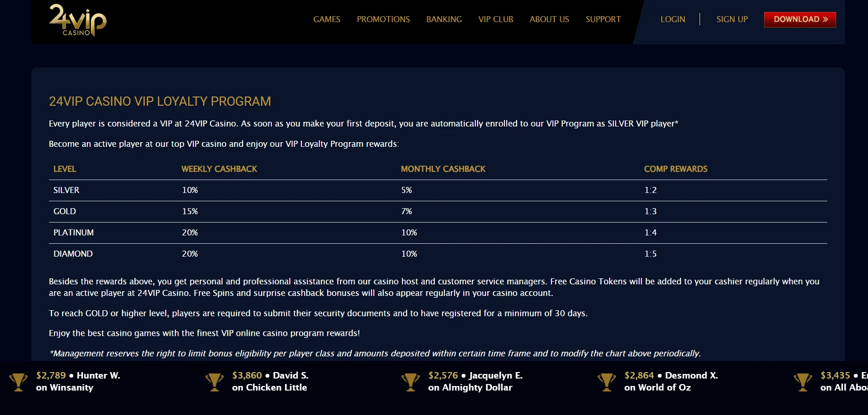Click the 5% monthly cashback for Silver

coord(407,190)
